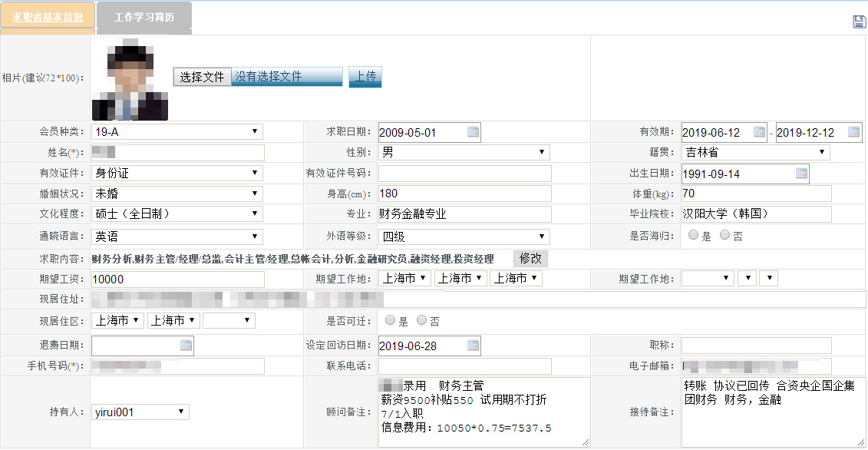Screen dimensions: 868x450
Task: Click the 期望工资 input field
Action: (x=178, y=279)
